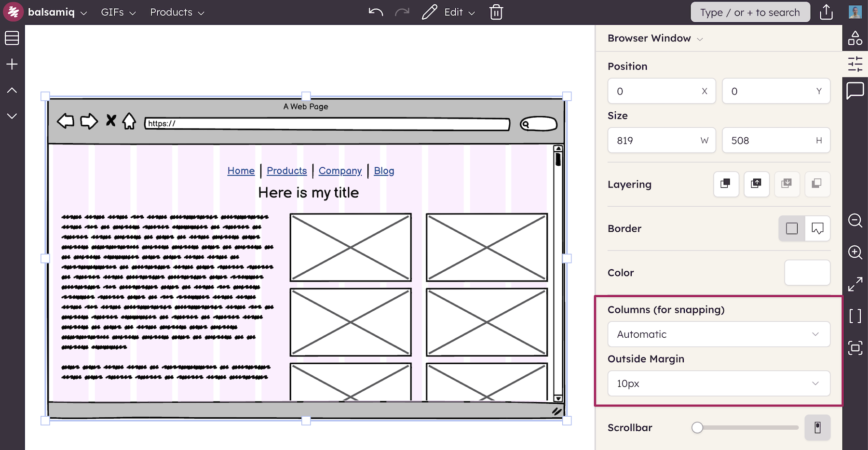Toggle the vertical scrollbar button
The image size is (868, 450).
(x=817, y=427)
